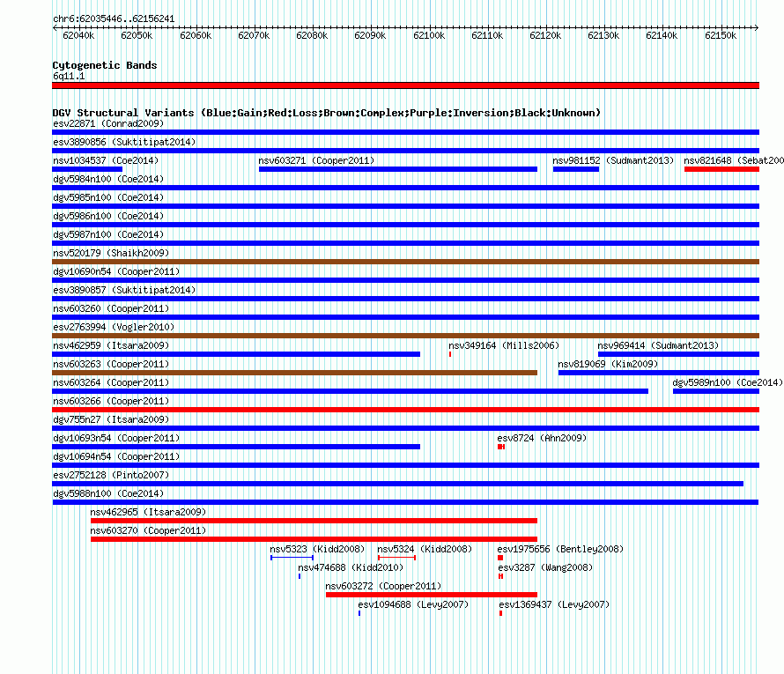Select dgv10693n54 (Cooper2011) label

(116, 438)
